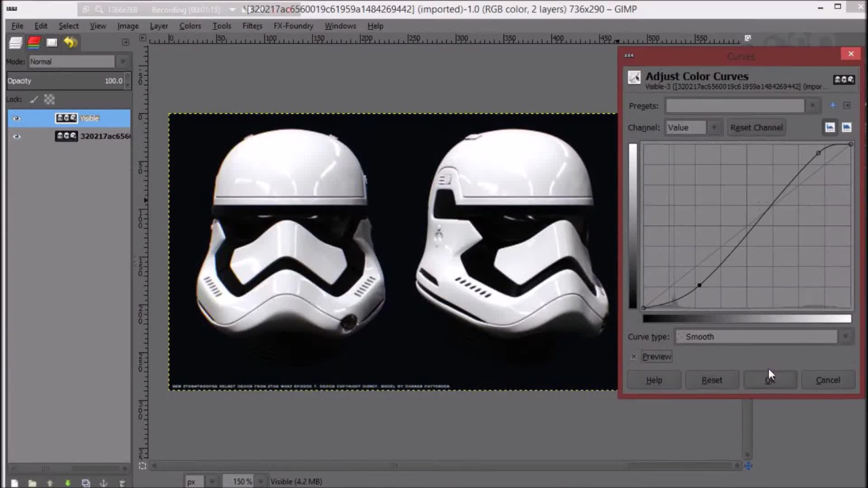The height and width of the screenshot is (488, 868).
Task: Open the Select menu
Action: pyautogui.click(x=68, y=26)
